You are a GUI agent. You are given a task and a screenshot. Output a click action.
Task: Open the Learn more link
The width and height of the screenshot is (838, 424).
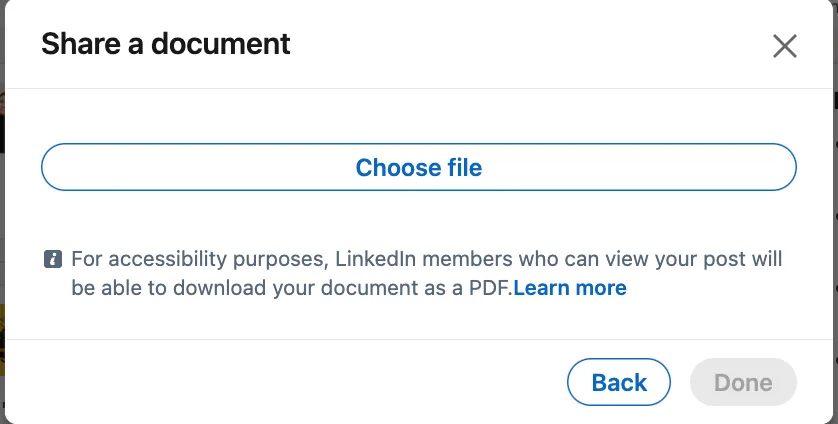tap(570, 288)
